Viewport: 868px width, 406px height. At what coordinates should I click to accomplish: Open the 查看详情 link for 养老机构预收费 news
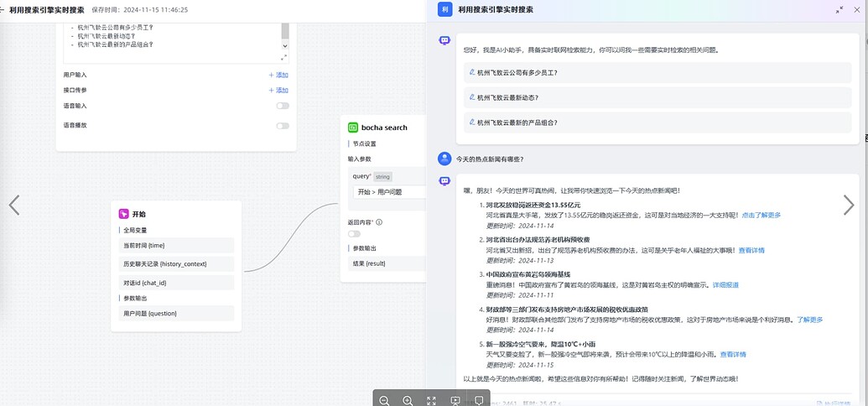[x=751, y=250]
